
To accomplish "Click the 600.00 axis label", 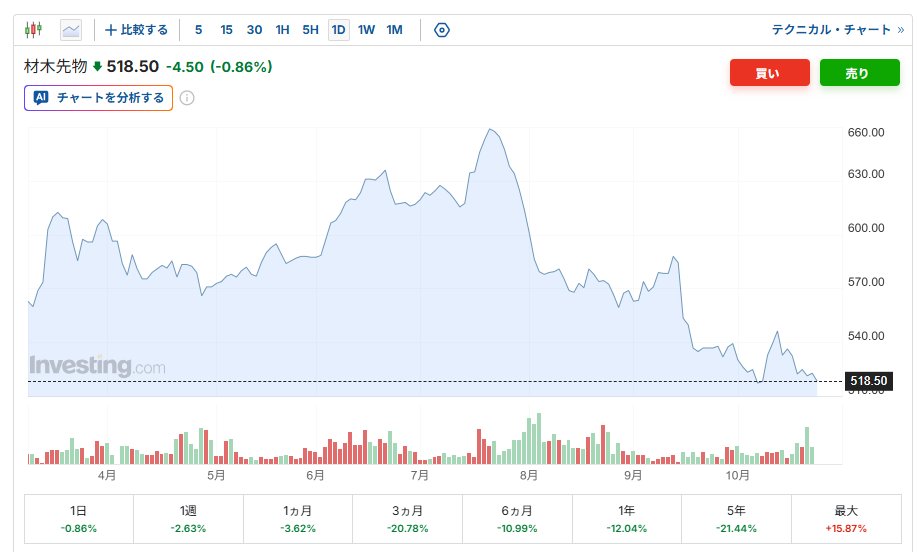I will pos(866,228).
